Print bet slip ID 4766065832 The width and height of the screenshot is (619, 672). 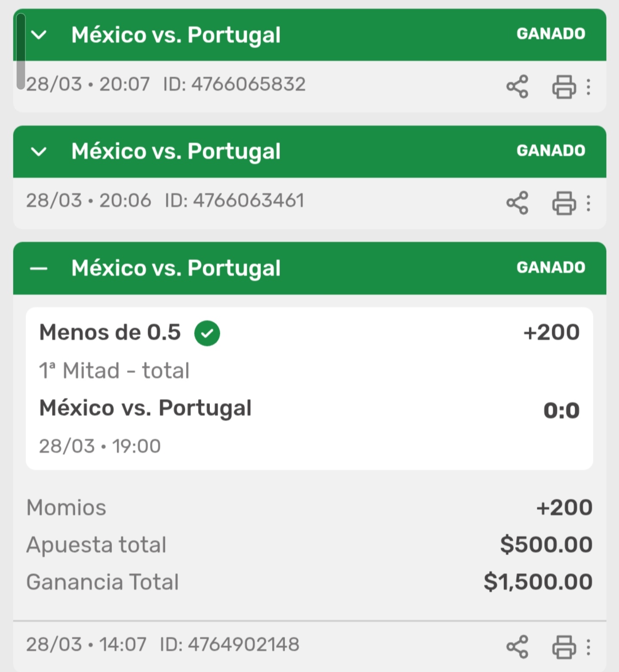pyautogui.click(x=564, y=86)
